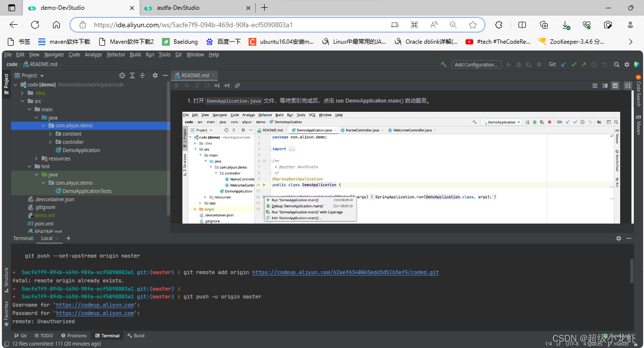Click Collapse All icon in Project panel
Viewport: 644px width, 348px height.
click(143, 75)
